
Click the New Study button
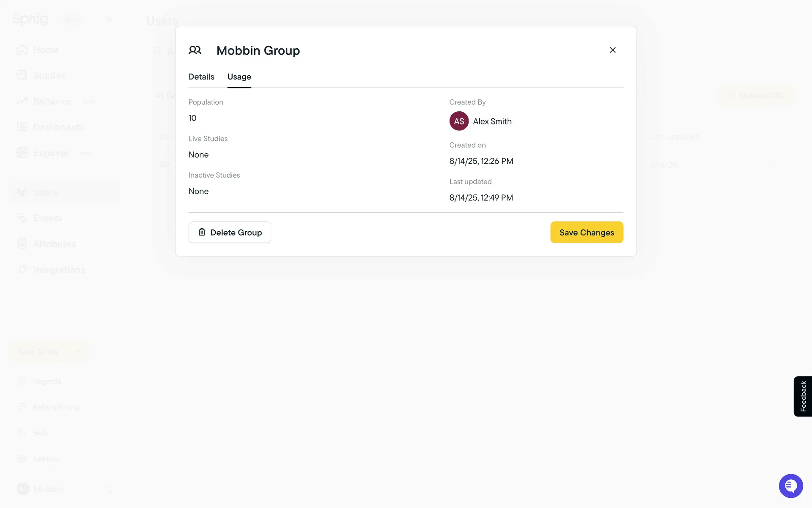coord(49,351)
